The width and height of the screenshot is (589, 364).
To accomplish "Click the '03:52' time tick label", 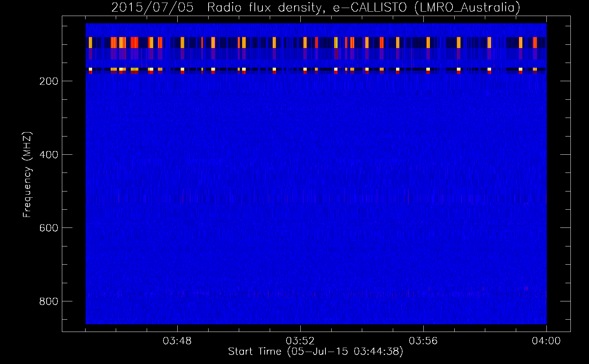I will pos(300,341).
